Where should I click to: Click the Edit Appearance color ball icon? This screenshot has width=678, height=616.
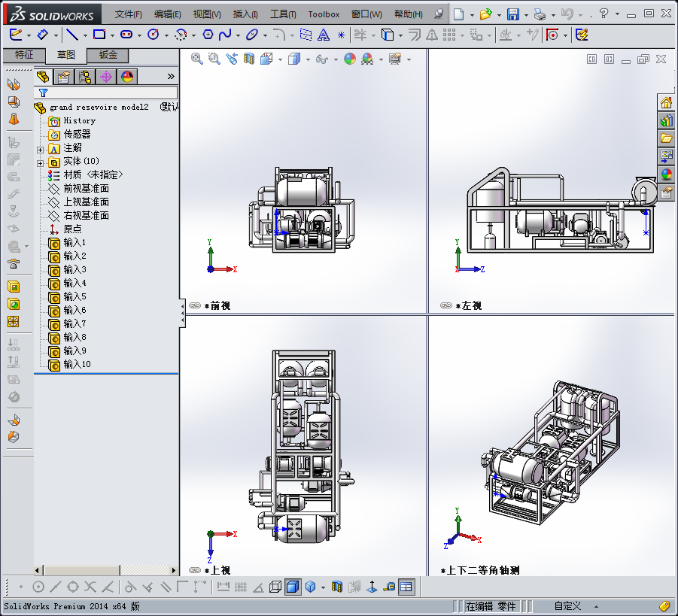click(349, 59)
